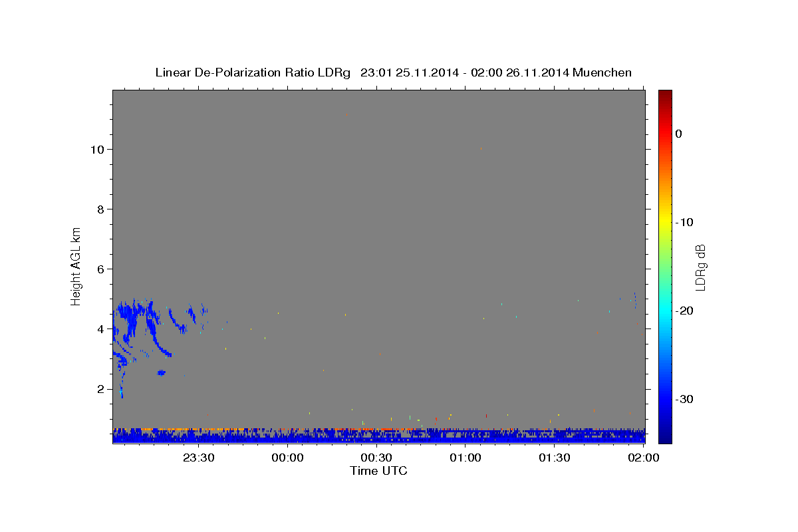Click the 'Time UTC' axis label

coord(378,471)
